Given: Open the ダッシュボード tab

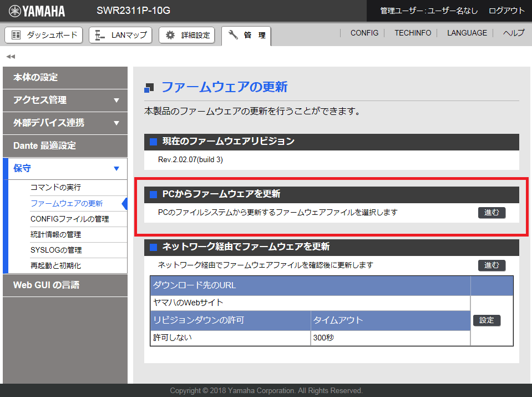Looking at the screenshot, I should (44, 35).
